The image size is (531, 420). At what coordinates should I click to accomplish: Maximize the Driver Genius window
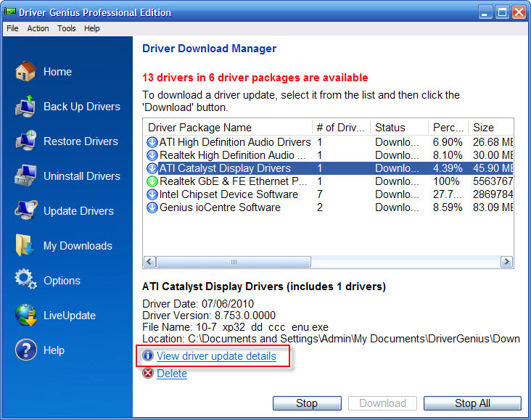click(502, 12)
